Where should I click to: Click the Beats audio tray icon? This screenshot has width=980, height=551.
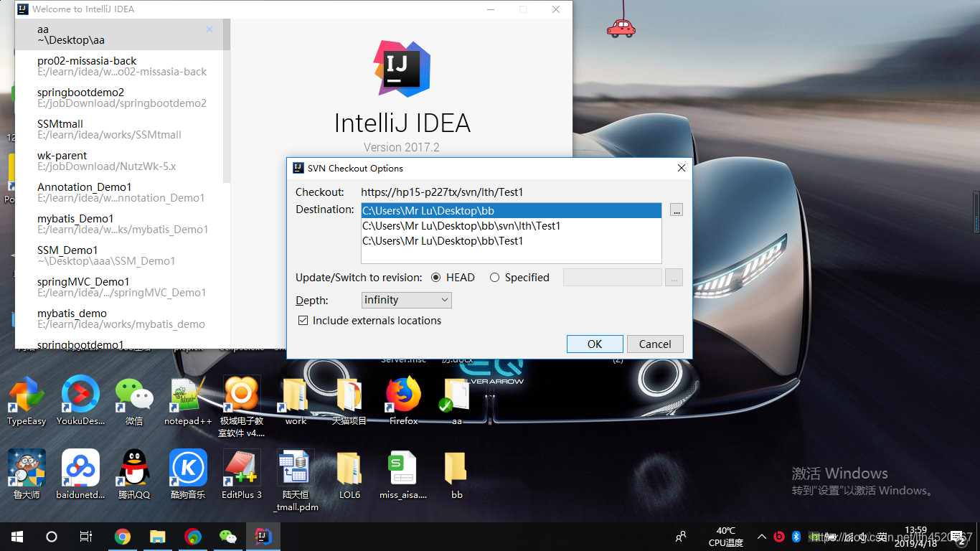click(780, 536)
